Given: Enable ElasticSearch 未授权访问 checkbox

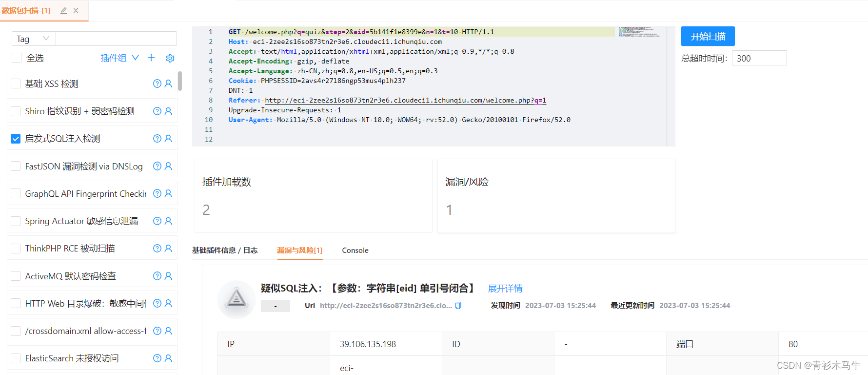Looking at the screenshot, I should coord(16,358).
